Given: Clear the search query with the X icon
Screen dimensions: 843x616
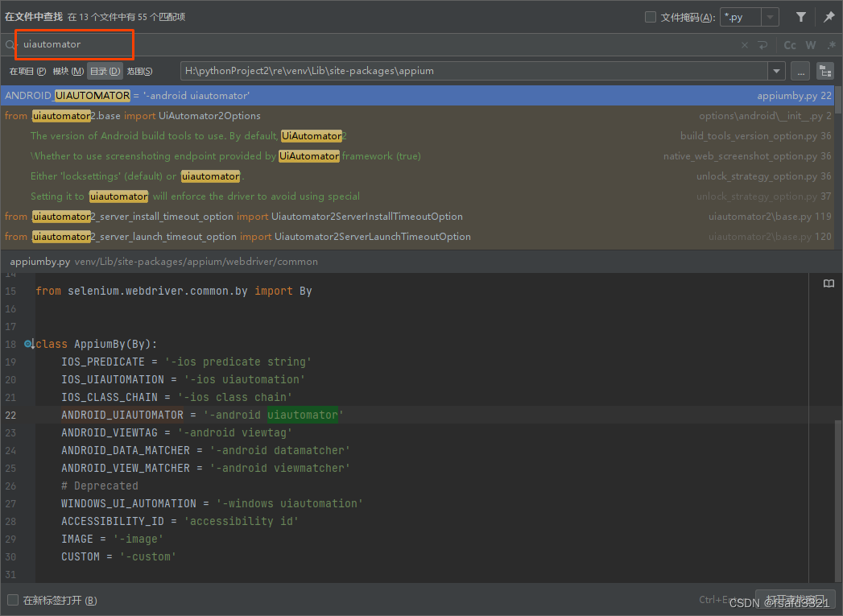Looking at the screenshot, I should [x=745, y=45].
